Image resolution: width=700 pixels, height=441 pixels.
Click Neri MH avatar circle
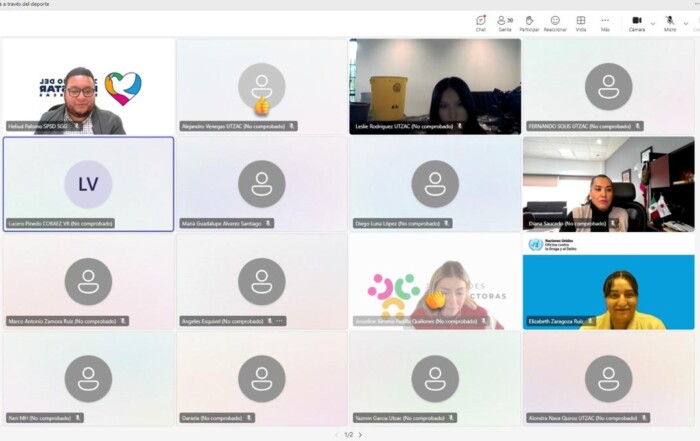88,379
